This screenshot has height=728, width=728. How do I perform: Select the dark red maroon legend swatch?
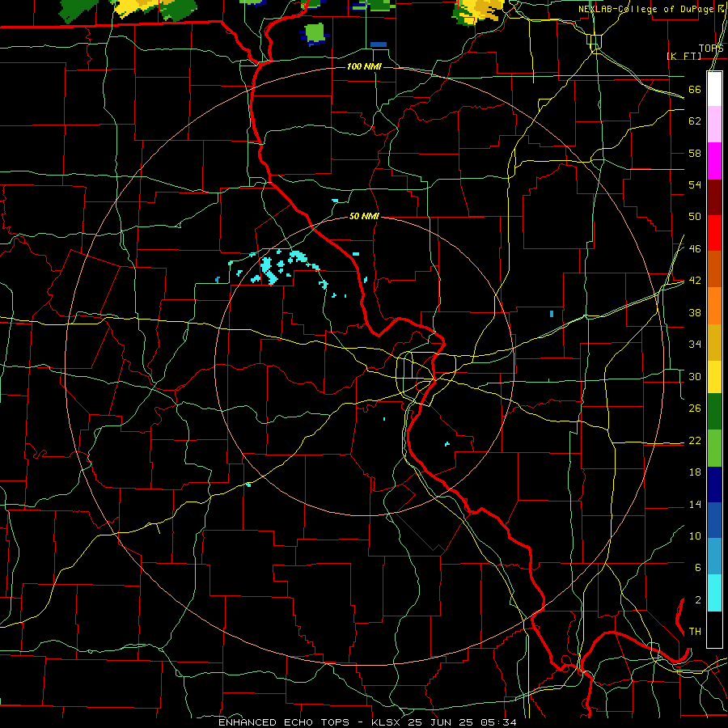click(714, 198)
